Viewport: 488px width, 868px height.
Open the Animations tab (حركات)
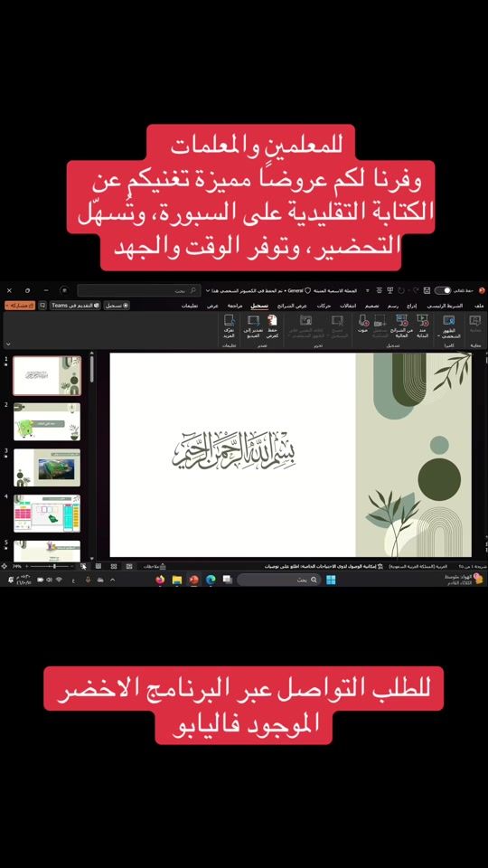(x=324, y=306)
